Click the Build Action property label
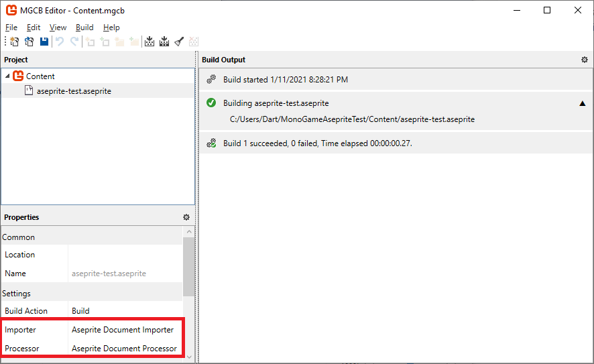Viewport: 594px width, 364px height. (26, 310)
